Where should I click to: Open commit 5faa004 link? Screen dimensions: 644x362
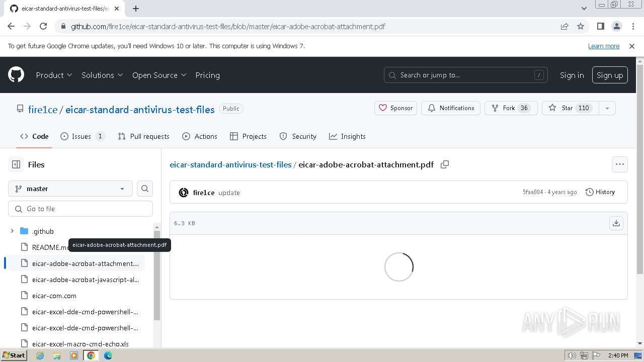(x=533, y=192)
